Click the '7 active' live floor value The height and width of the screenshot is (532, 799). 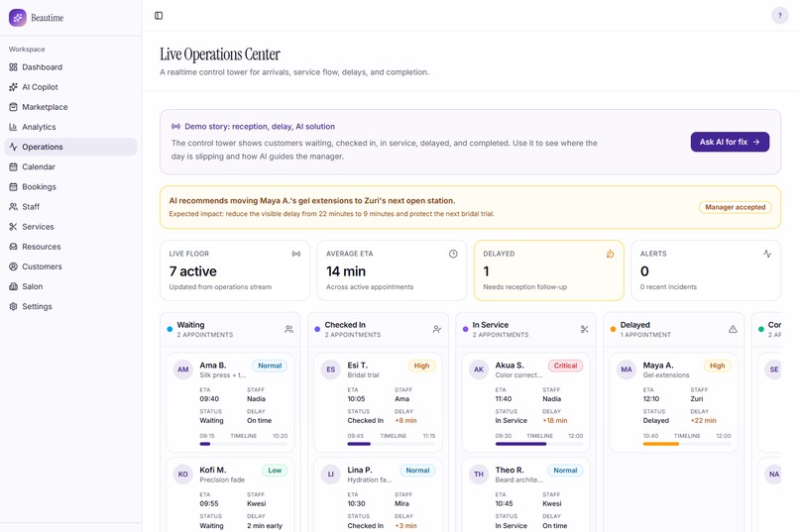(x=193, y=271)
